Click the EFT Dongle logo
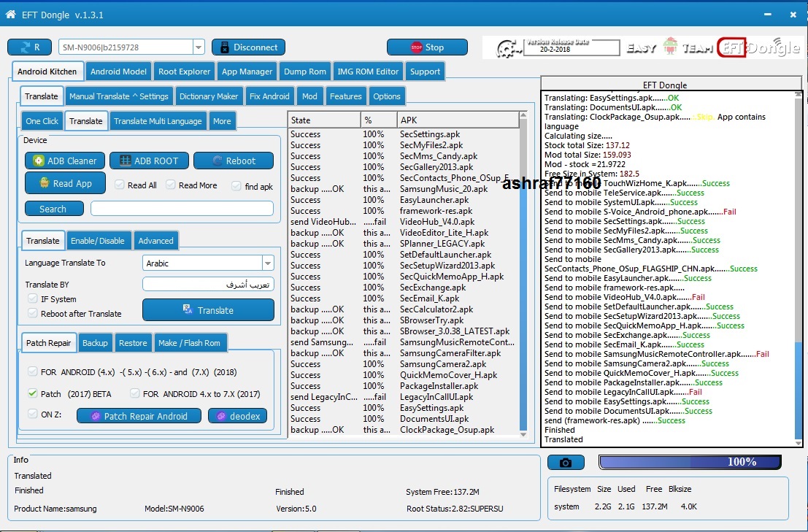808x532 pixels. (758, 47)
